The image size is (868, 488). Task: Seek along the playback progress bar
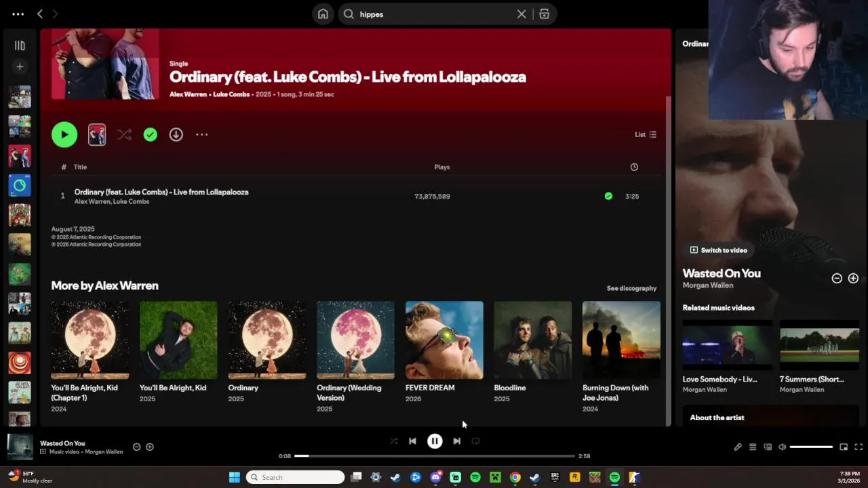pyautogui.click(x=435, y=456)
